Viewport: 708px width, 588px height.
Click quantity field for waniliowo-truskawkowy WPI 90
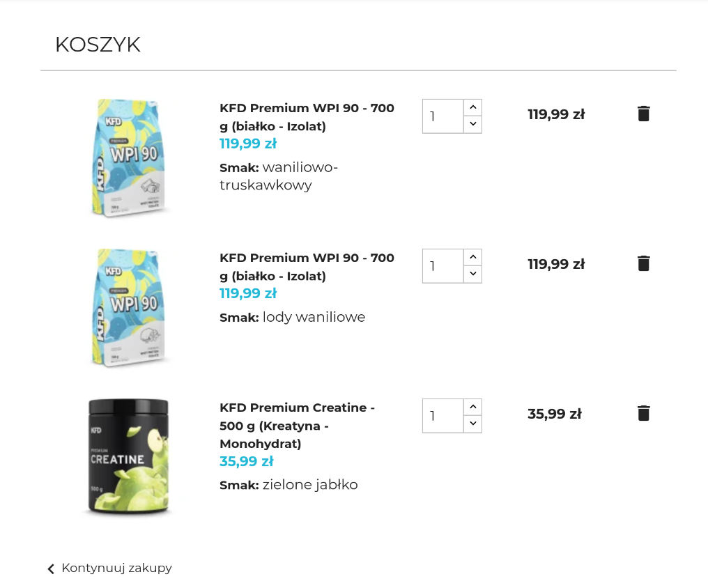pyautogui.click(x=442, y=116)
